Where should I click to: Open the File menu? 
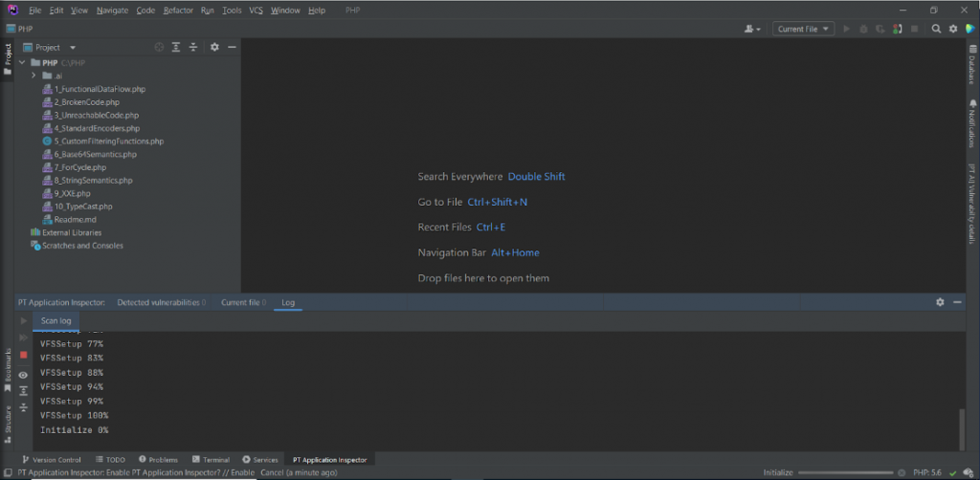coord(35,11)
